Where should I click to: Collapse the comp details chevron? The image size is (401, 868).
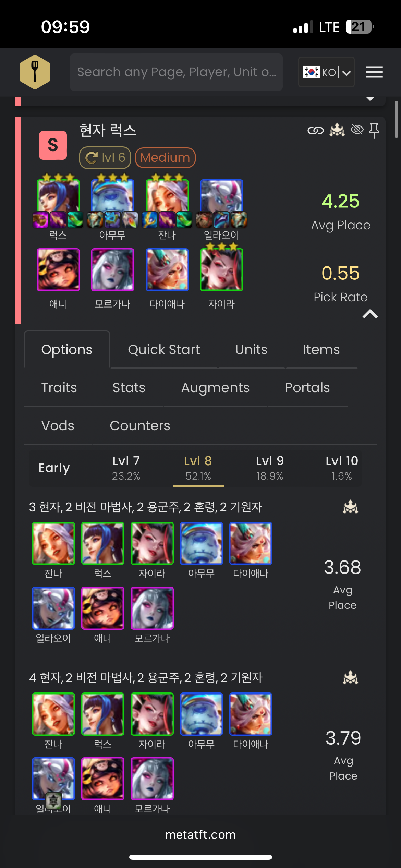pos(370,314)
